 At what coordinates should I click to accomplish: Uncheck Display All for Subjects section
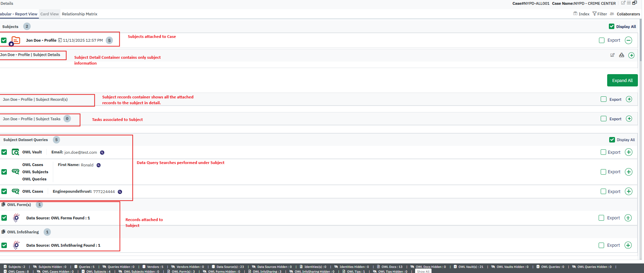611,26
